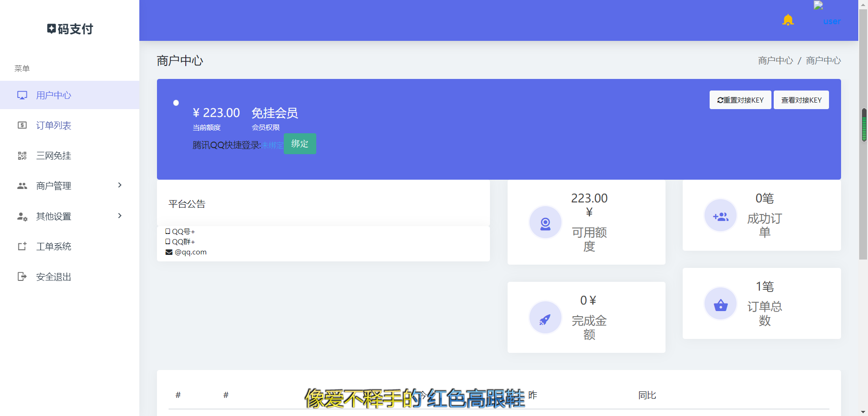Click the 工单系统 ticket icon
Image resolution: width=868 pixels, height=416 pixels.
pos(22,247)
